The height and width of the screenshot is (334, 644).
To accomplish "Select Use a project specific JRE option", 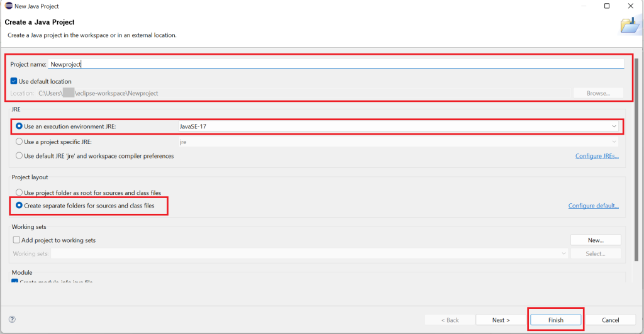I will pos(19,142).
